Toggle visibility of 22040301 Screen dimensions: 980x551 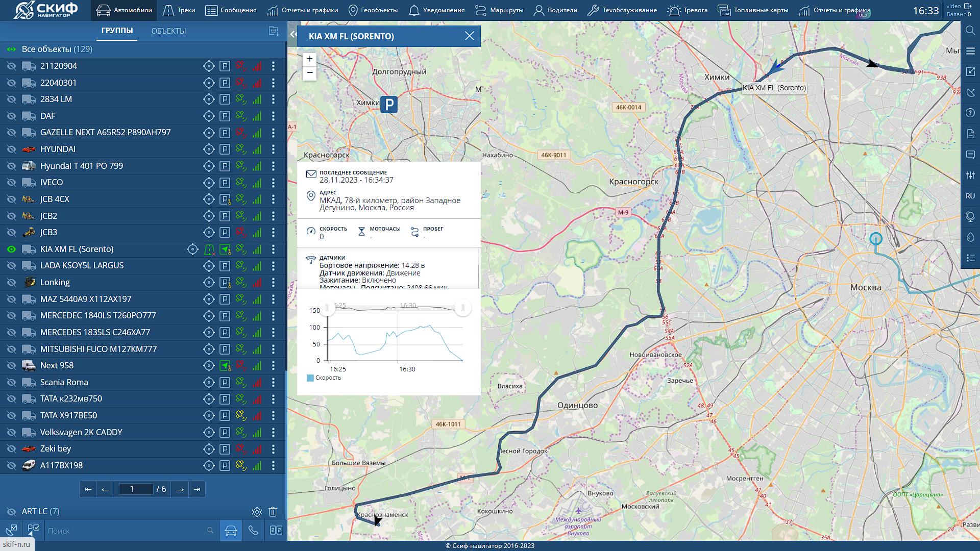11,83
